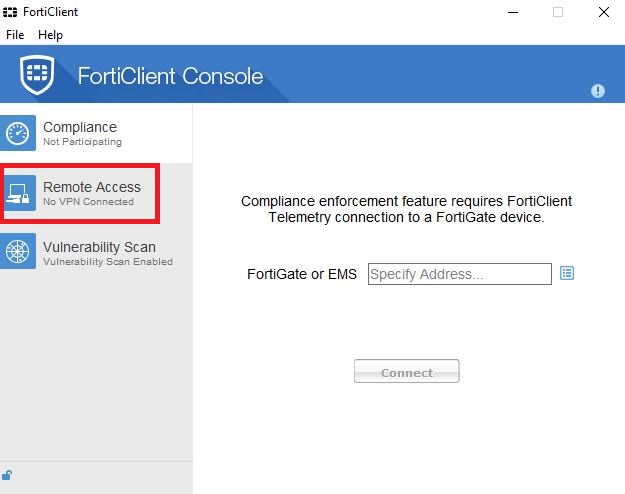Click the Compliance gauge icon
The width and height of the screenshot is (625, 494).
(x=19, y=133)
